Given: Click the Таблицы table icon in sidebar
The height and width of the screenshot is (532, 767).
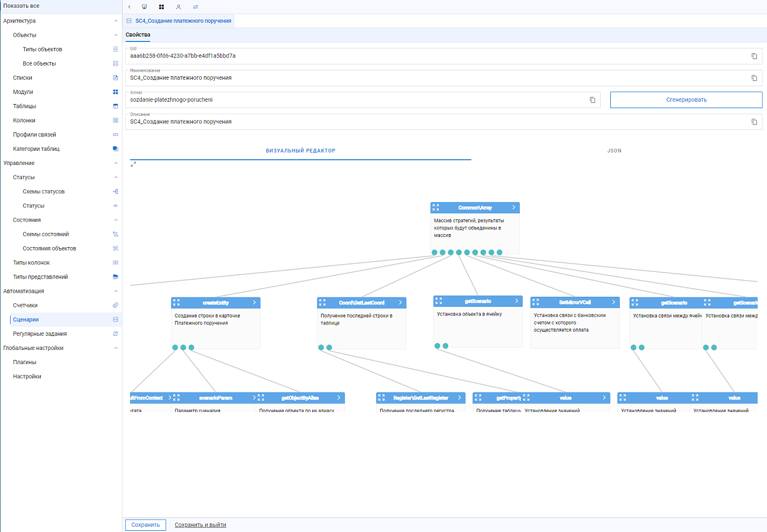Looking at the screenshot, I should [115, 106].
